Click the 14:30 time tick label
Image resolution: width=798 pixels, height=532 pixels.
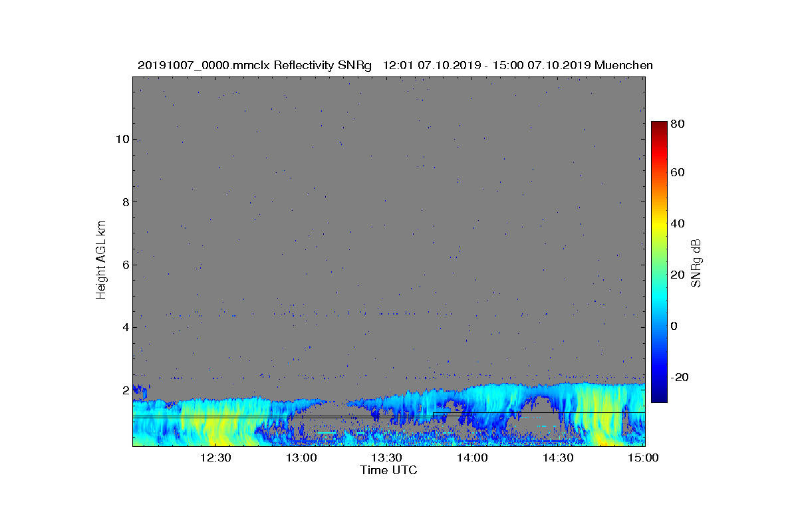click(557, 458)
